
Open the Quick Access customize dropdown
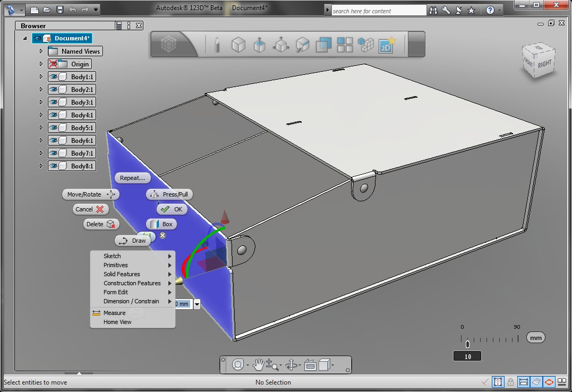pyautogui.click(x=96, y=10)
